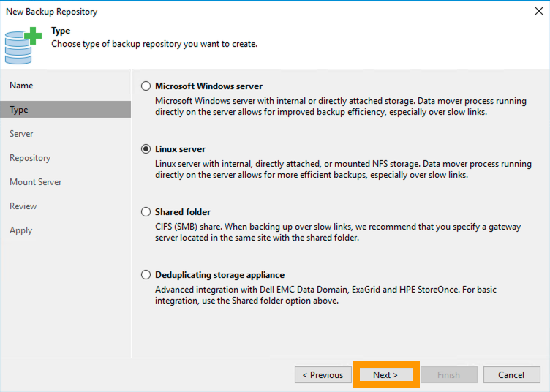Select the Repository step in sidebar

(x=30, y=158)
